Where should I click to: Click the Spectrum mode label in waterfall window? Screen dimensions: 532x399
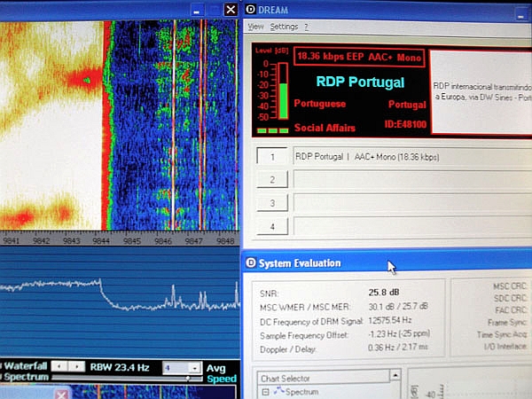[x=26, y=377]
